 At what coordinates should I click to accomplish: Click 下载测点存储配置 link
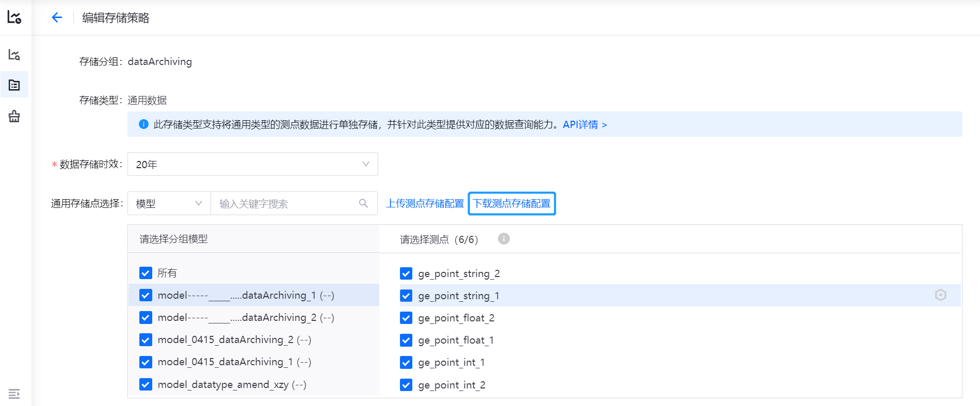[512, 203]
